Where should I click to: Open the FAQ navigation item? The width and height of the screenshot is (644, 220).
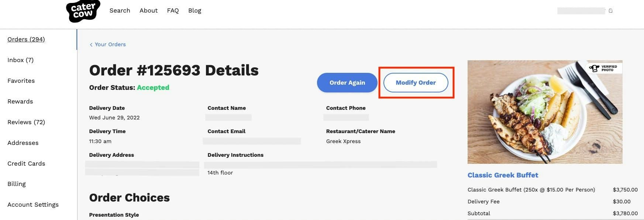[x=173, y=10]
